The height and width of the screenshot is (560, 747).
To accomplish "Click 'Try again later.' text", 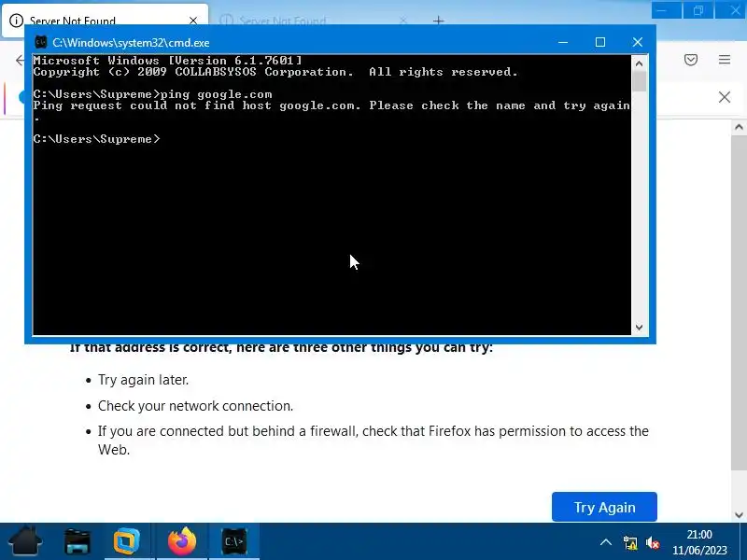I will point(144,380).
